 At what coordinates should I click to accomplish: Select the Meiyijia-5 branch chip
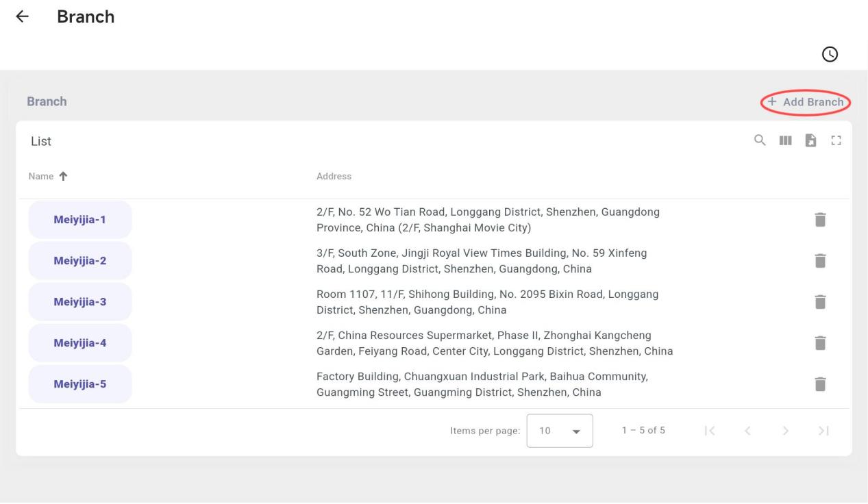pyautogui.click(x=79, y=384)
